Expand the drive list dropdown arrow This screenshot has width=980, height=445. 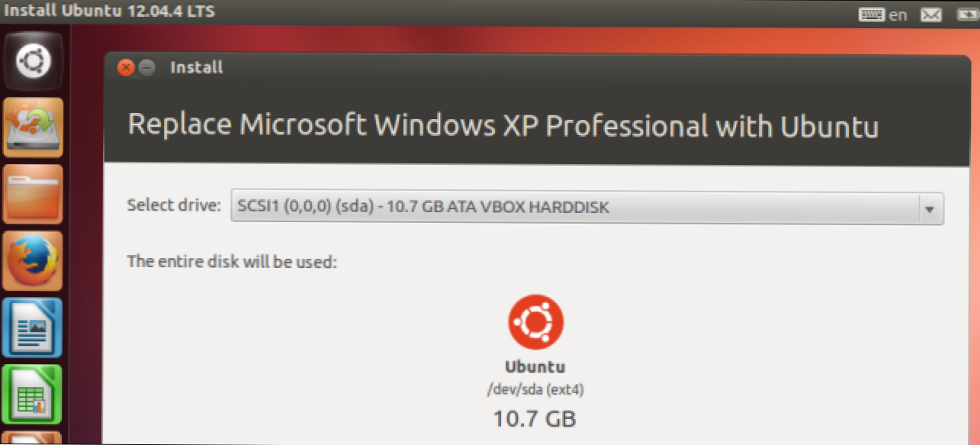(x=929, y=208)
